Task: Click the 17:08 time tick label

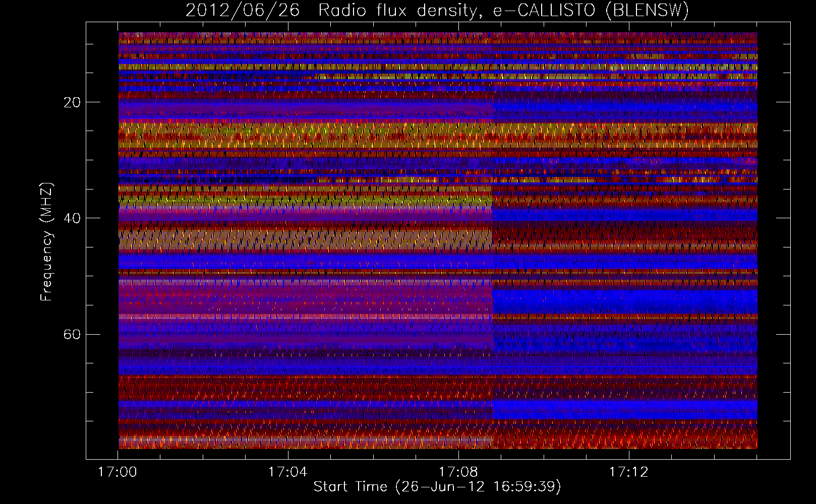Action: coord(458,472)
